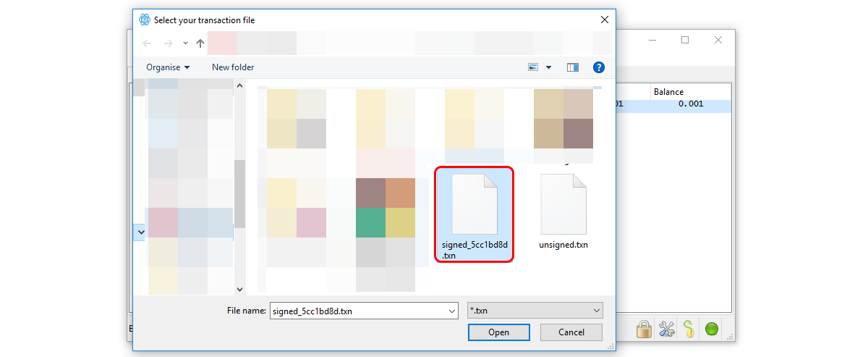This screenshot has height=357, width=868.
Task: Expand the view options dropdown arrow
Action: 548,67
